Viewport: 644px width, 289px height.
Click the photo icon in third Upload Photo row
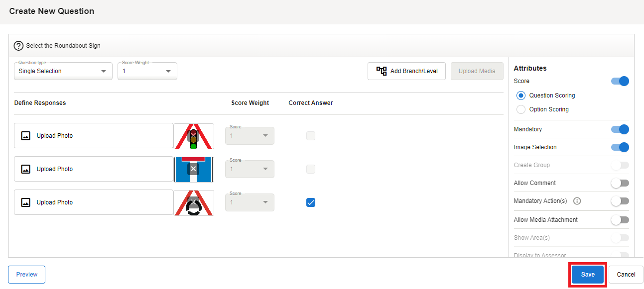coord(26,202)
